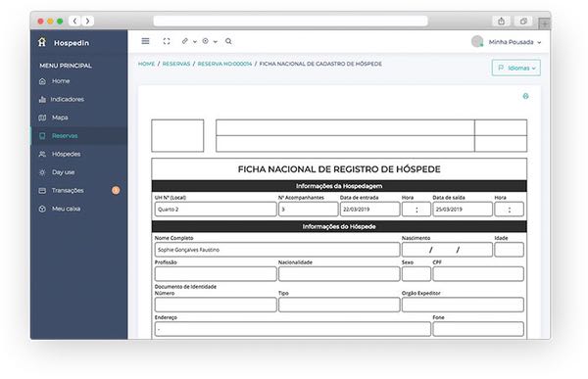Open the RESERVA breadcrumb link

pos(224,64)
